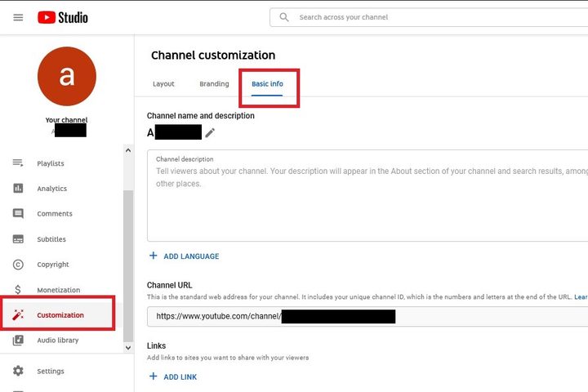Click the Links heading
The image size is (588, 392).
156,345
